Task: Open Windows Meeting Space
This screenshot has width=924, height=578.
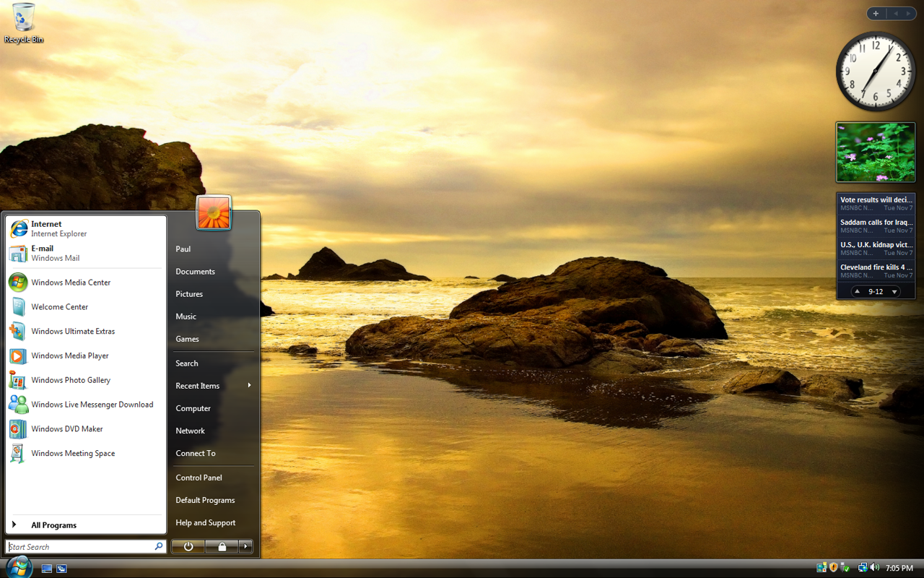Action: pos(86,453)
